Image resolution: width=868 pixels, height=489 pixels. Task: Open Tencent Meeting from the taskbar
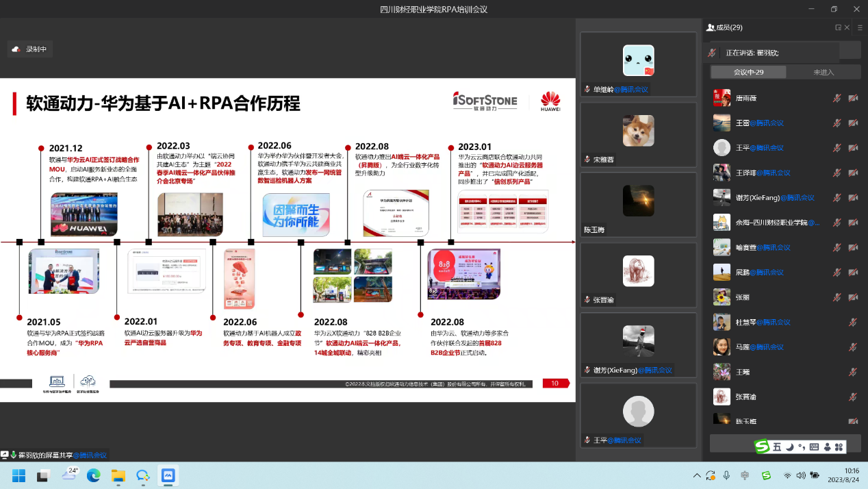click(x=168, y=475)
